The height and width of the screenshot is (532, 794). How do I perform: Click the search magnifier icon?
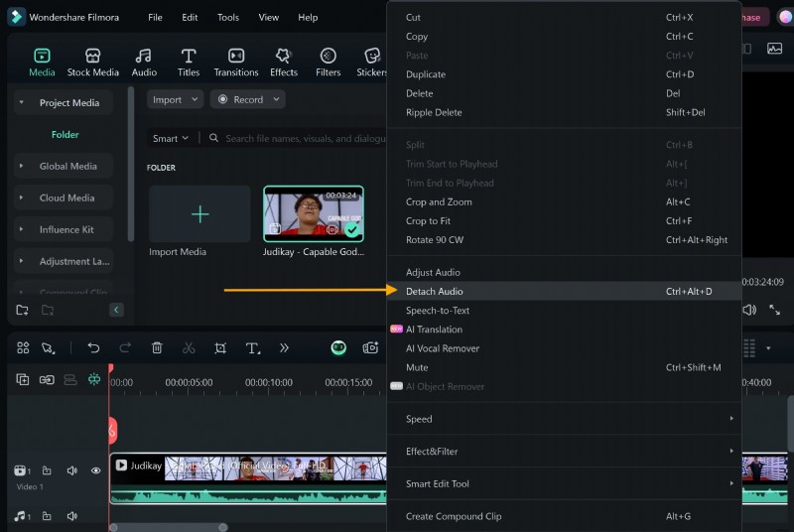[x=213, y=138]
